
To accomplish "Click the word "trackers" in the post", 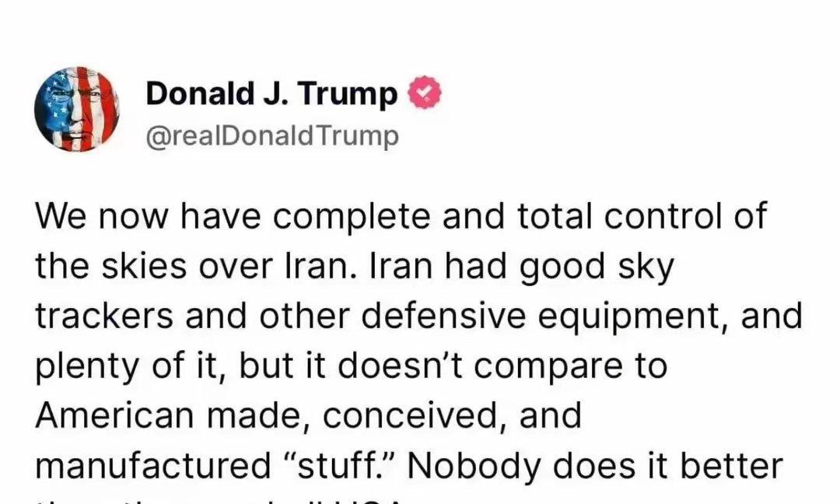I will (104, 316).
